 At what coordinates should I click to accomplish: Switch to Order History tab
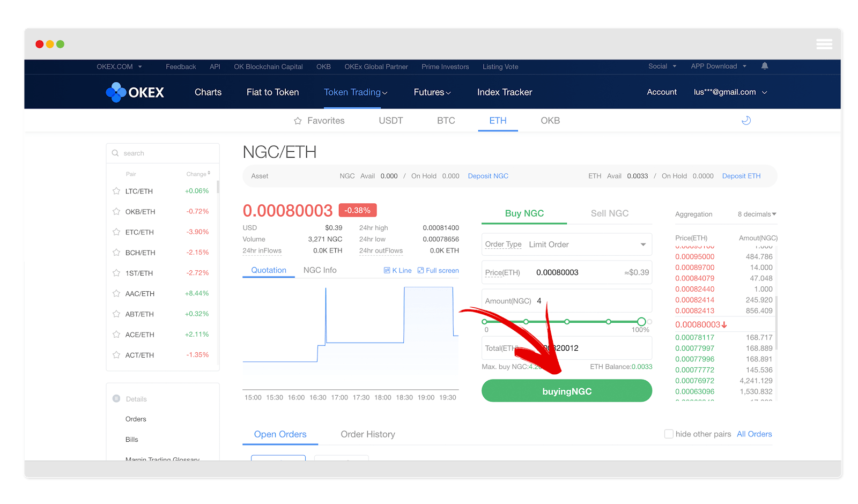tap(368, 434)
